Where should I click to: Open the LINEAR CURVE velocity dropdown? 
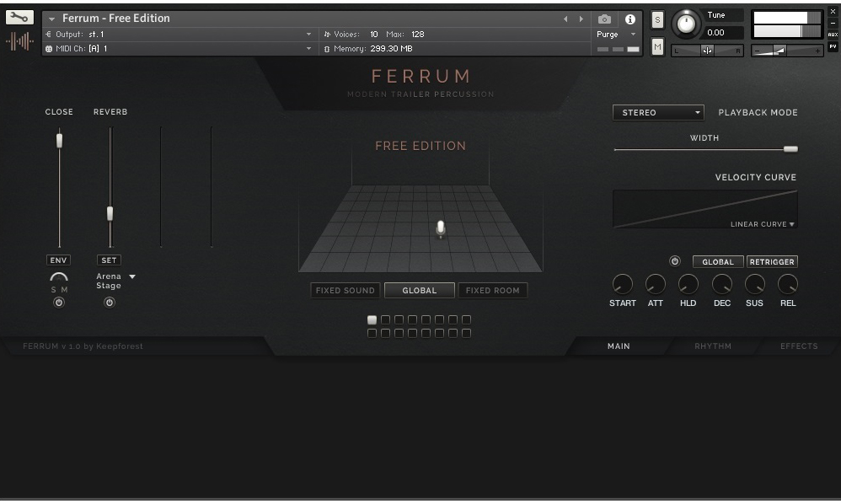[x=762, y=224]
